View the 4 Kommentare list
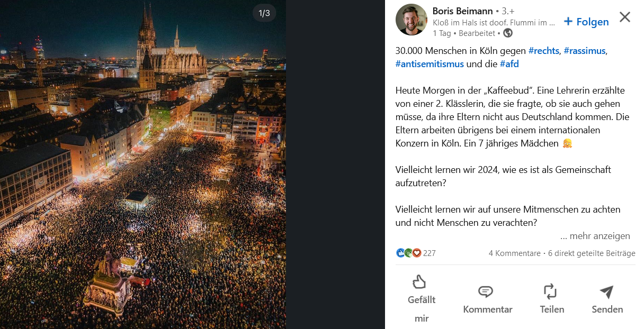This screenshot has width=644, height=329. pyautogui.click(x=514, y=253)
